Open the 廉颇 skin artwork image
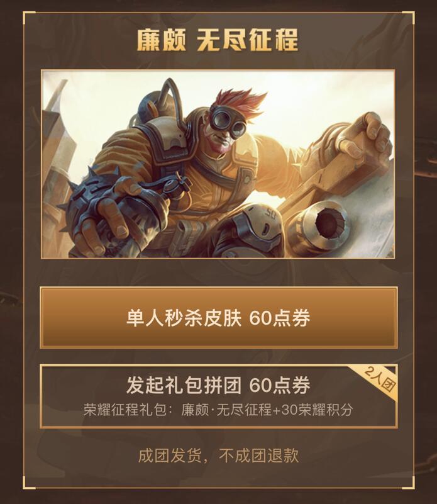 pyautogui.click(x=218, y=164)
